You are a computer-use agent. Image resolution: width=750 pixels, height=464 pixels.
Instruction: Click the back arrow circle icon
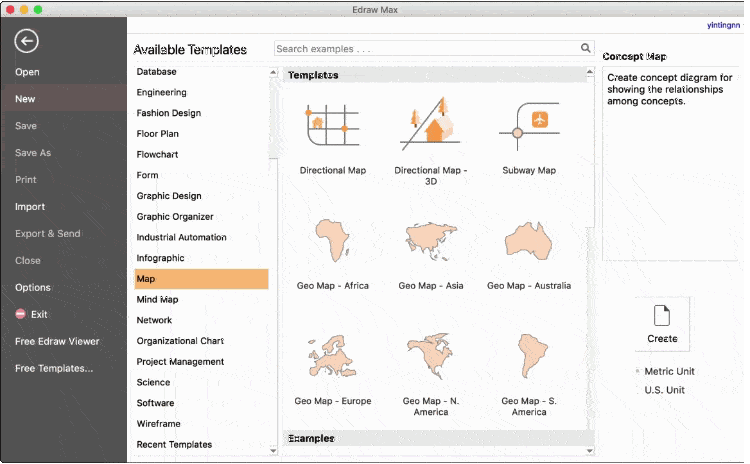[x=26, y=41]
